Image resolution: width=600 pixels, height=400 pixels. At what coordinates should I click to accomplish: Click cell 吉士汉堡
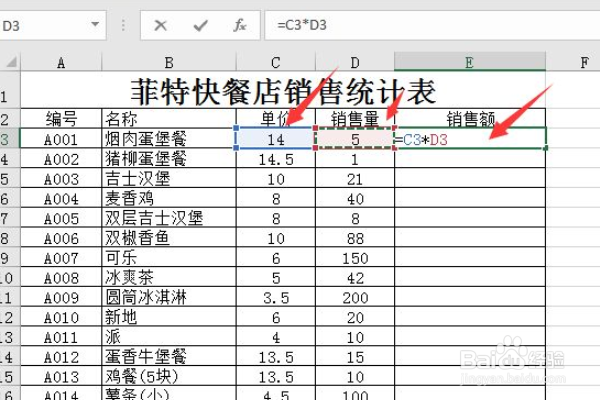(x=169, y=178)
